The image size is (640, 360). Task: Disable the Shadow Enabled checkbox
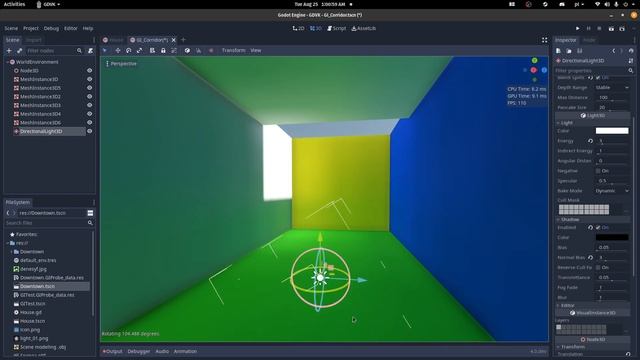[598, 227]
